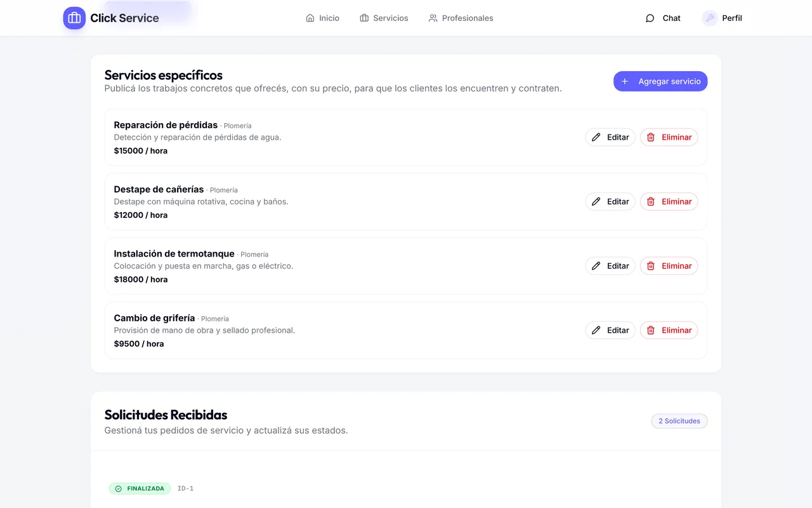Open the Perfil nav item
The width and height of the screenshot is (812, 508).
point(722,18)
